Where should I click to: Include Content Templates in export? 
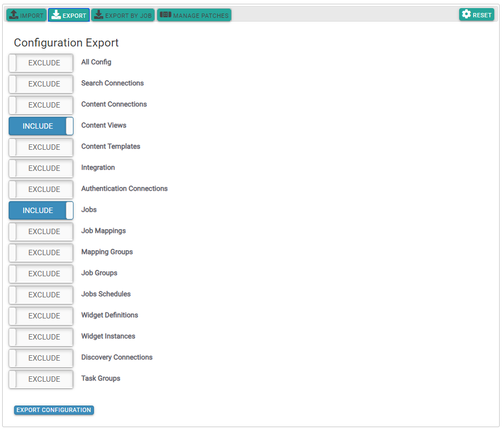tap(41, 147)
